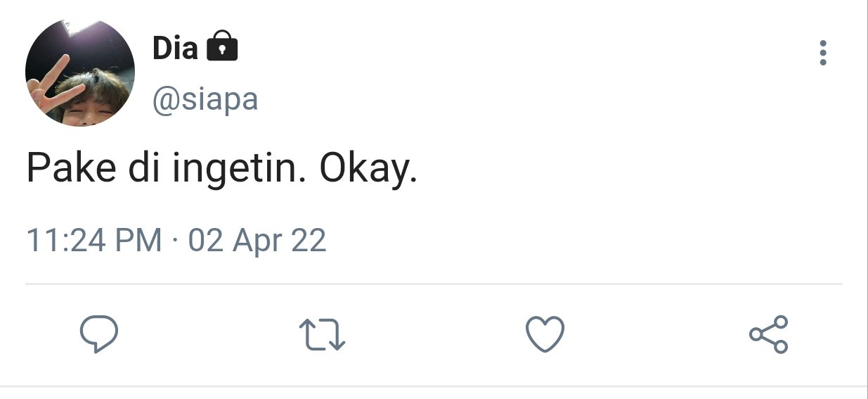The image size is (868, 399).
Task: Click the word Okay. in the tweet
Action: (x=368, y=170)
